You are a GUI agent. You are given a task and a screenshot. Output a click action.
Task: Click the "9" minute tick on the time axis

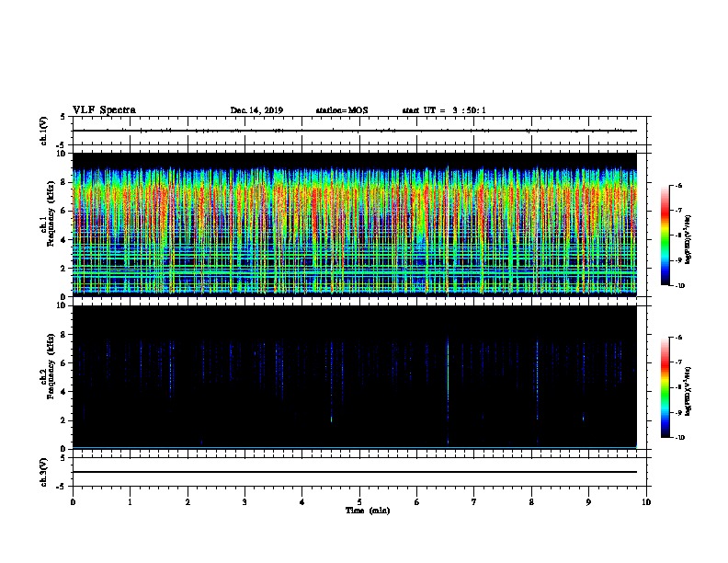(x=588, y=502)
